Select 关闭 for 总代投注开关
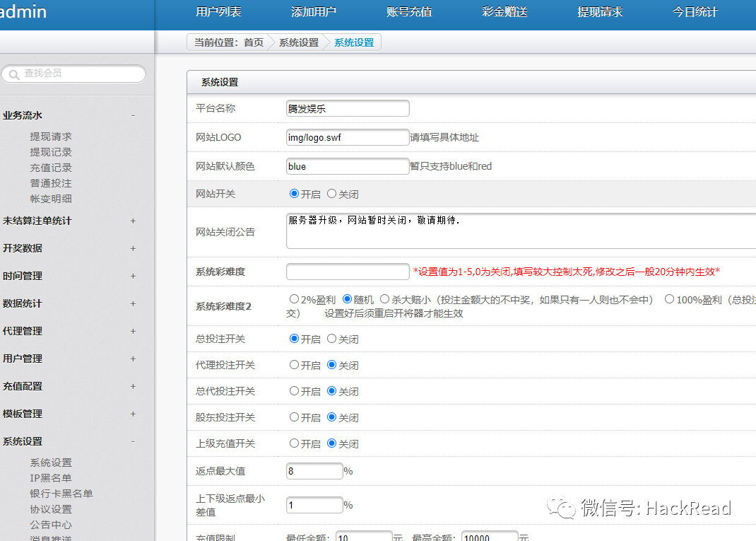Screen dimensions: 756x541 [x=331, y=391]
